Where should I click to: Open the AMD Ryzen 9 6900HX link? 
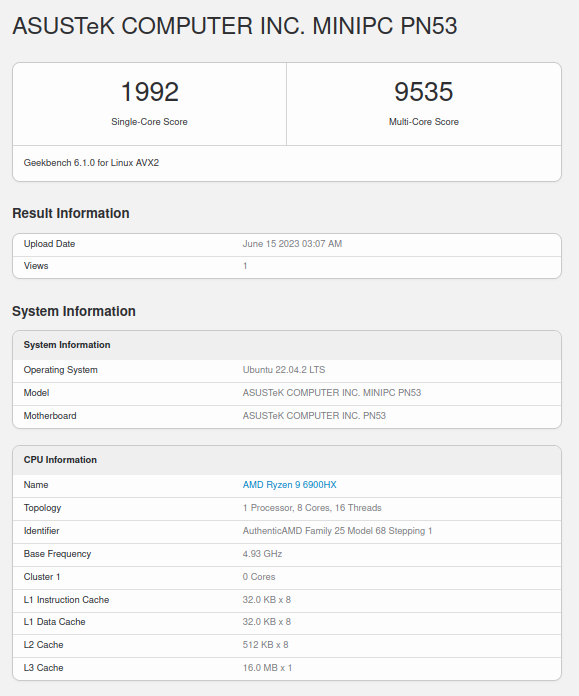click(x=290, y=485)
